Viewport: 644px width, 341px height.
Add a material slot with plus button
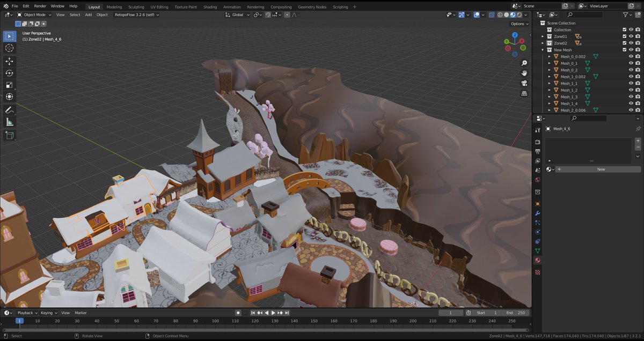638,140
